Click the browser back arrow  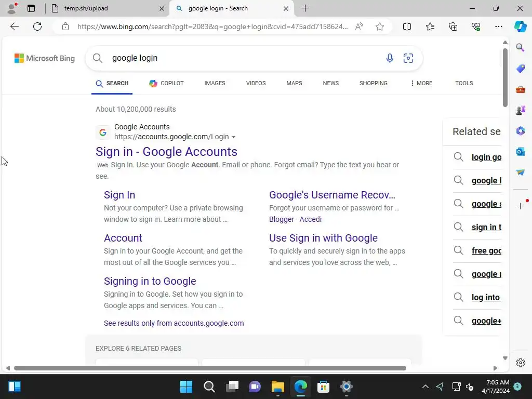14,26
